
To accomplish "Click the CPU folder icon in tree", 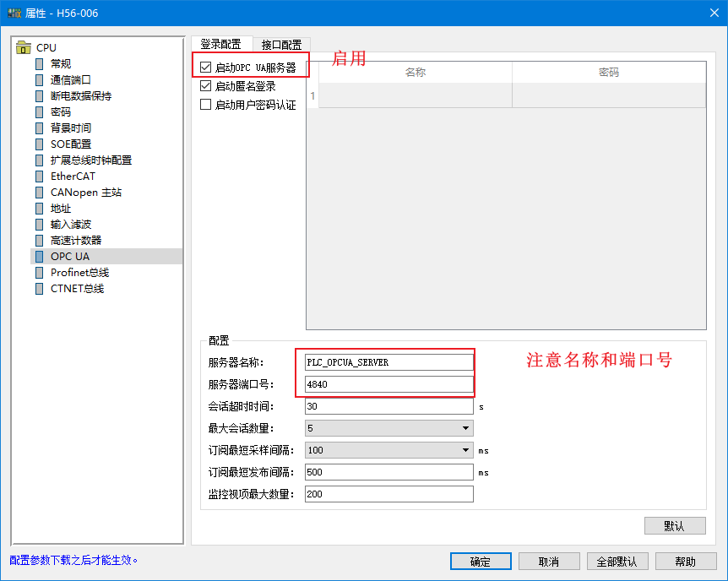I will 23,47.
